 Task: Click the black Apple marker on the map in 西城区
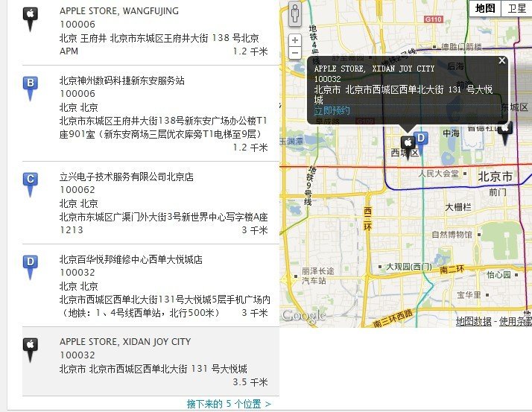click(408, 148)
